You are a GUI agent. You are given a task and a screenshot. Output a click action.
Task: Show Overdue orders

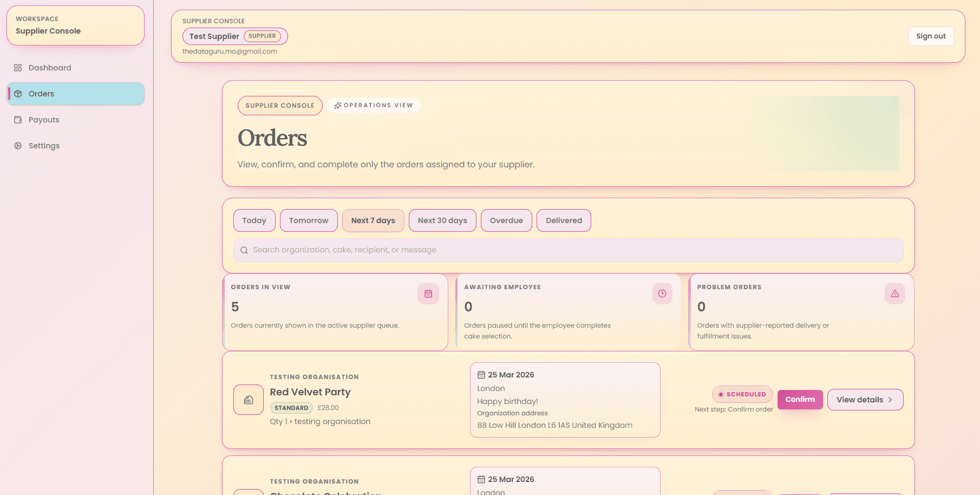click(506, 220)
